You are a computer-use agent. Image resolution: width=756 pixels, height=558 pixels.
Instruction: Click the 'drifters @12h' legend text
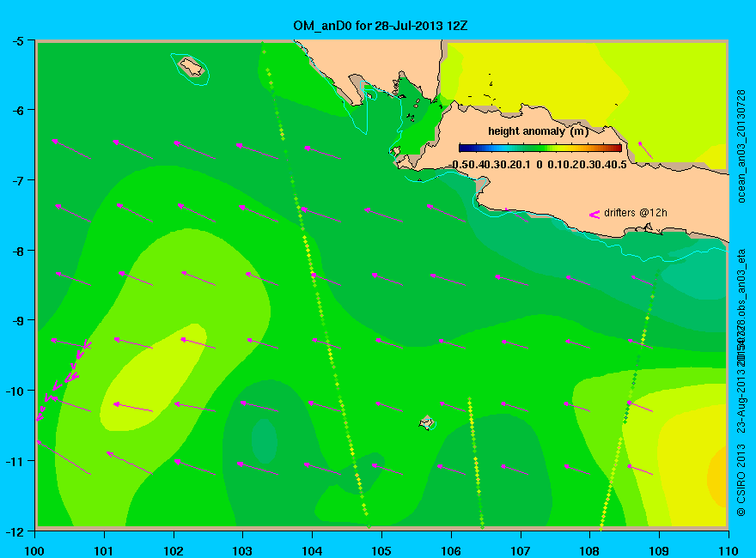coord(636,213)
